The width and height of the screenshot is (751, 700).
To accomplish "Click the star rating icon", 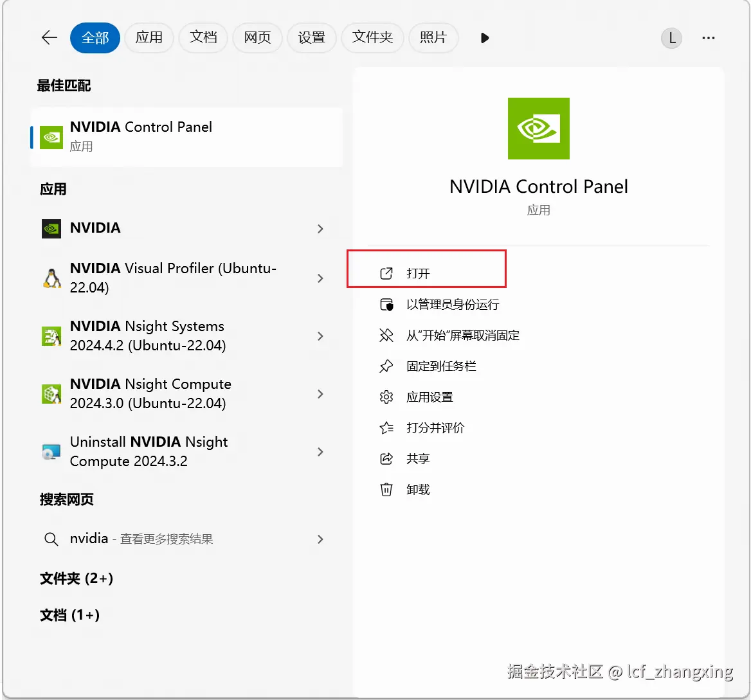I will pyautogui.click(x=386, y=427).
